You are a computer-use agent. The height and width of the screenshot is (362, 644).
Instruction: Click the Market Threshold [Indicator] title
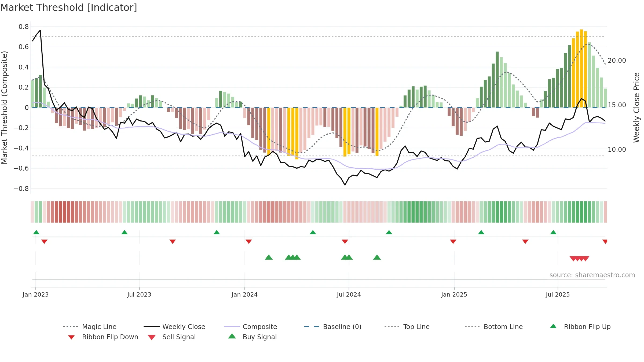point(69,8)
